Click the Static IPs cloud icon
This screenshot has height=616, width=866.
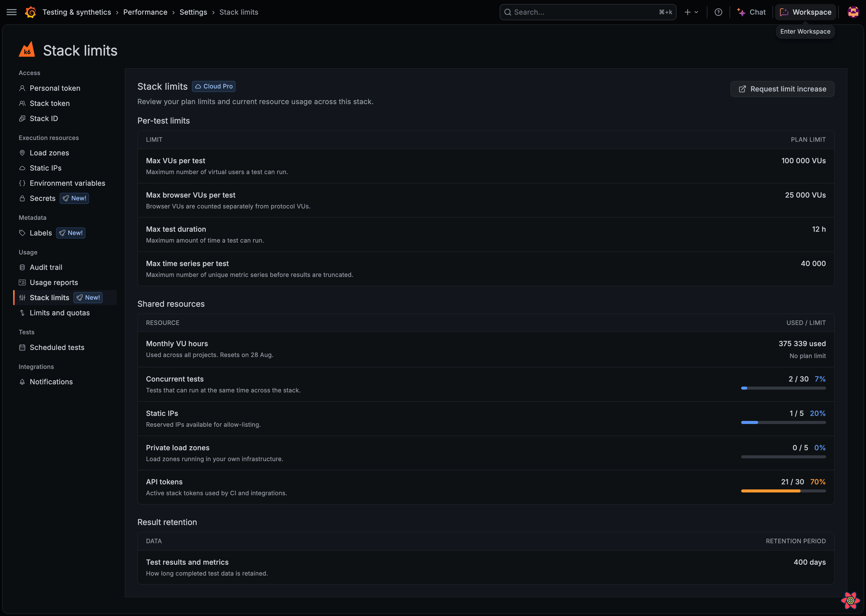click(x=22, y=168)
